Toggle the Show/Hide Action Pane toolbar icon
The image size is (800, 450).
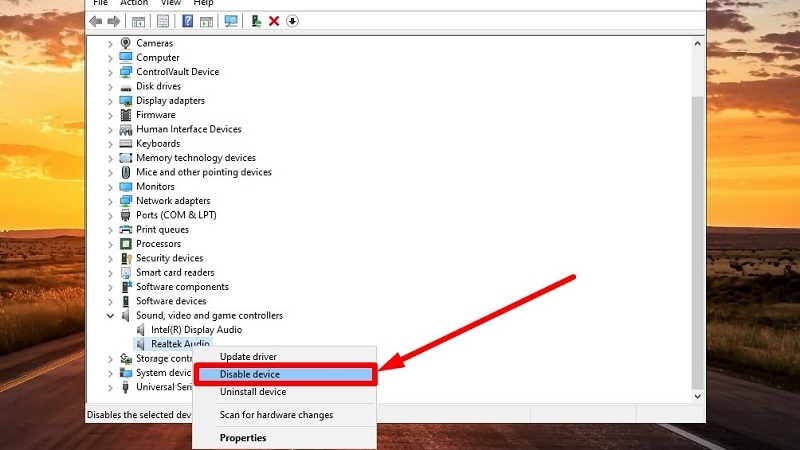[x=206, y=21]
